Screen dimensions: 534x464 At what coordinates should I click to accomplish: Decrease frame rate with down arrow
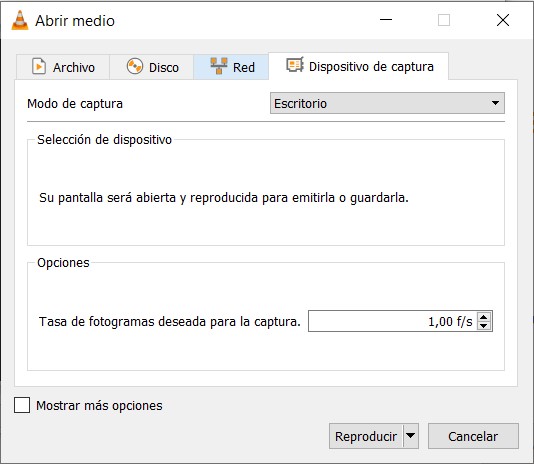click(x=484, y=326)
